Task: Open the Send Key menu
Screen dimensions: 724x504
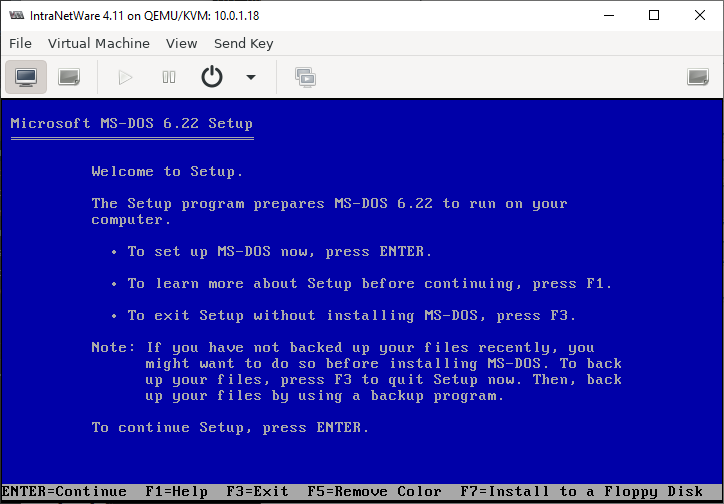Action: (244, 43)
